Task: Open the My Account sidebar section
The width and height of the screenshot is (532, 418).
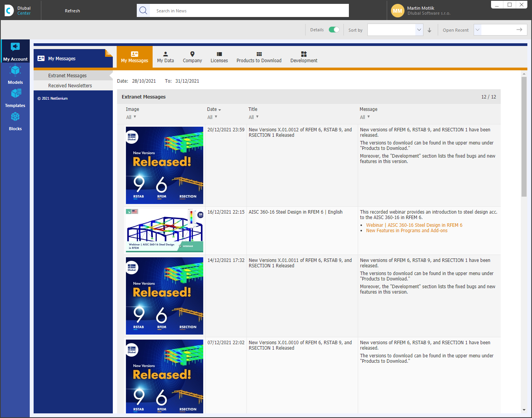Action: (15, 51)
